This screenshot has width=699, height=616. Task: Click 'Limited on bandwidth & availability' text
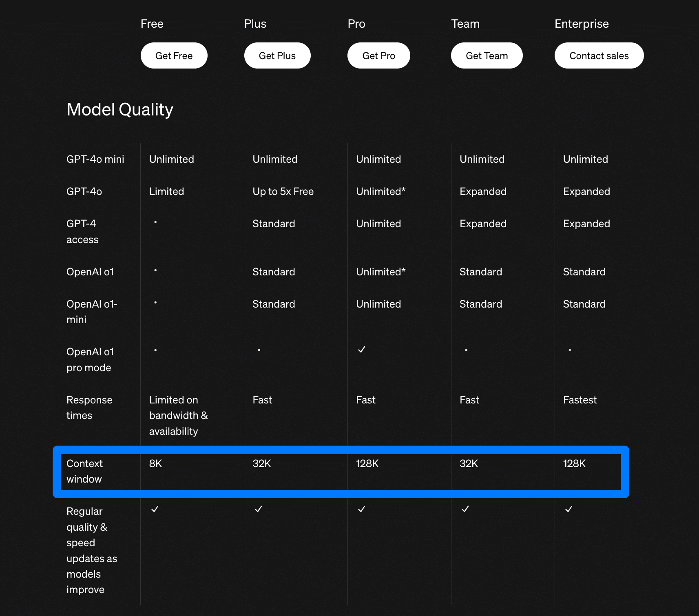[178, 415]
